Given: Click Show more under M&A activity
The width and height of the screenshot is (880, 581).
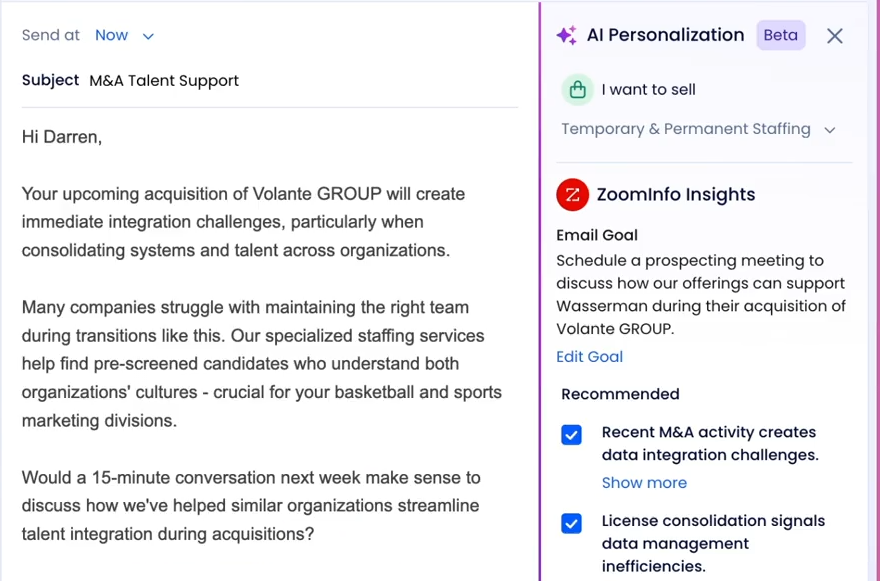Looking at the screenshot, I should [x=644, y=483].
